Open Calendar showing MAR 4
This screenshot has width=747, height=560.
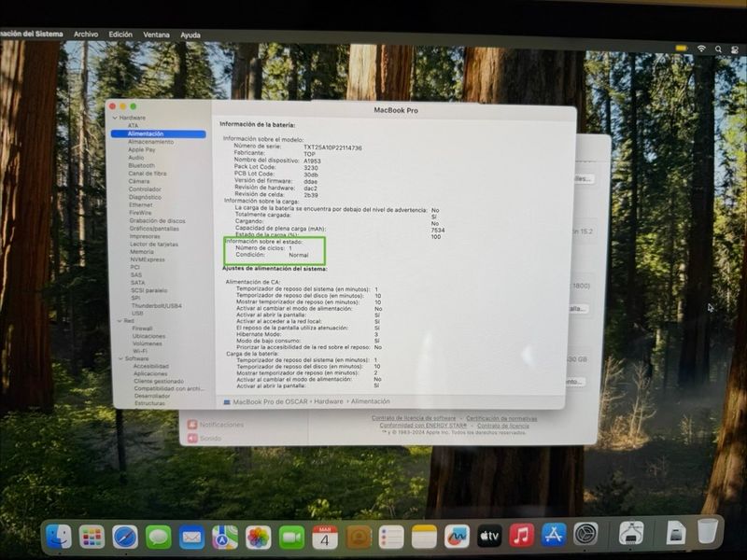325,538
